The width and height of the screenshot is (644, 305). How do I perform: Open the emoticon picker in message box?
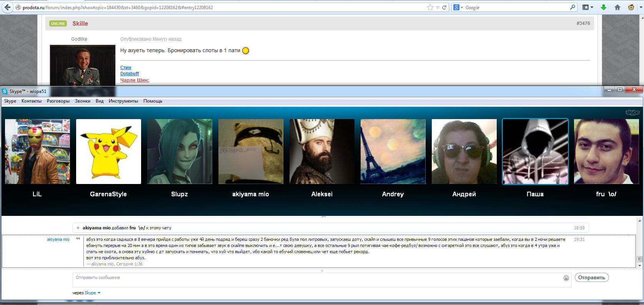[x=566, y=278]
